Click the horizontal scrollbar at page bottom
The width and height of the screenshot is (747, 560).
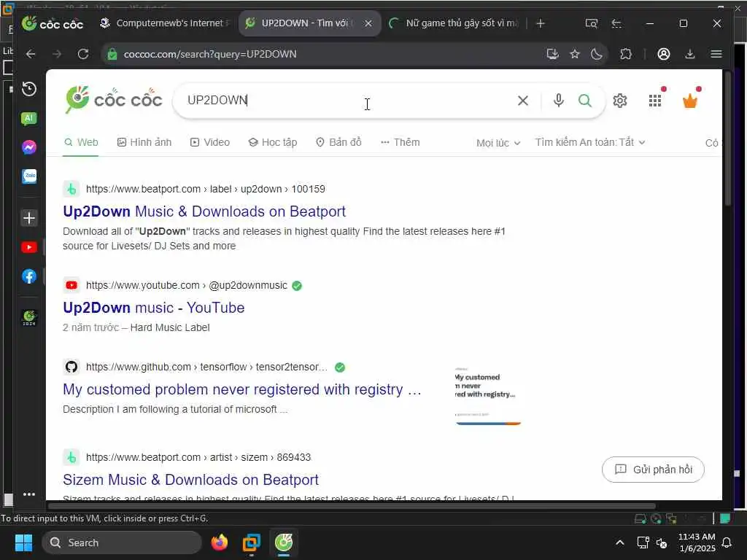pos(352,505)
